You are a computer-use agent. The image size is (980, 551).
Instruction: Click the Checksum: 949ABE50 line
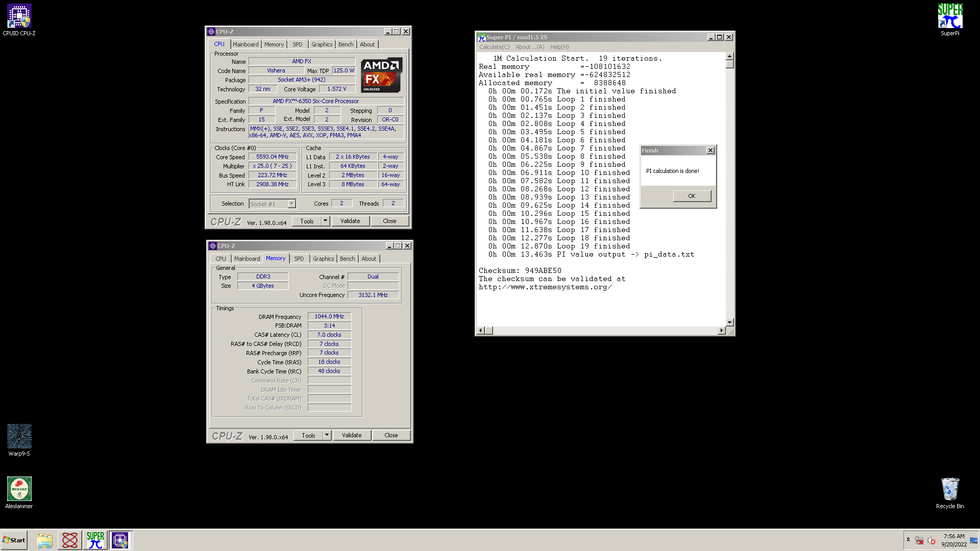tap(520, 271)
